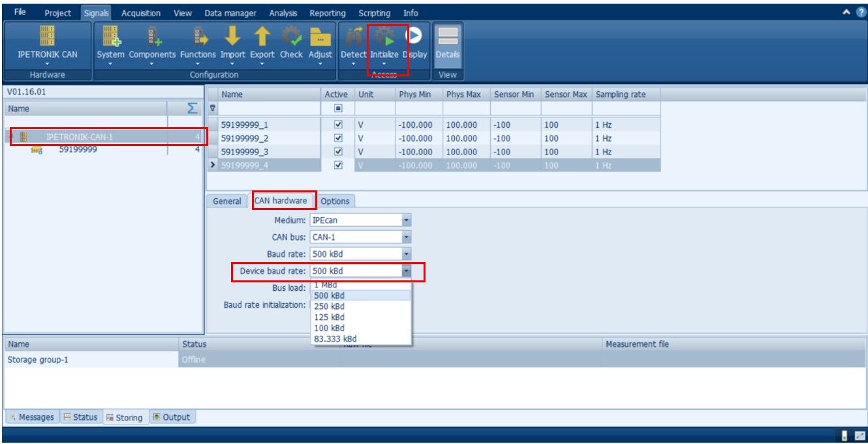The image size is (868, 444).
Task: Switch to the Options tab
Action: [335, 201]
